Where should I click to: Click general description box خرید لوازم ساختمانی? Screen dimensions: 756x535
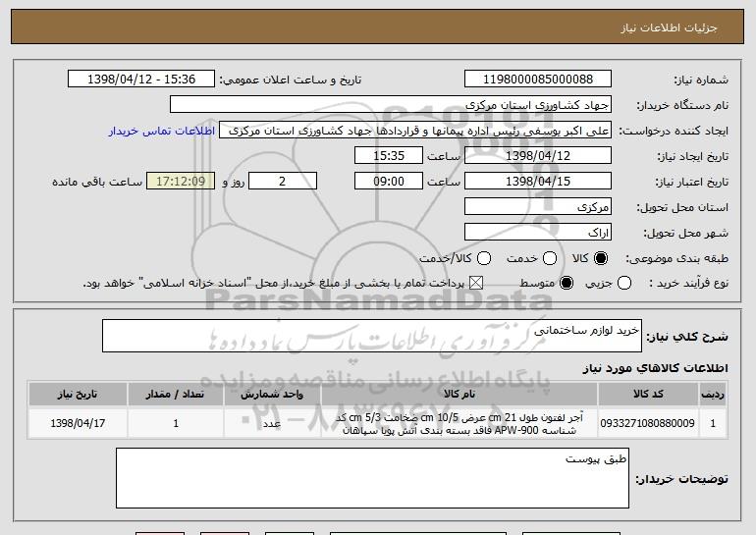point(372,336)
